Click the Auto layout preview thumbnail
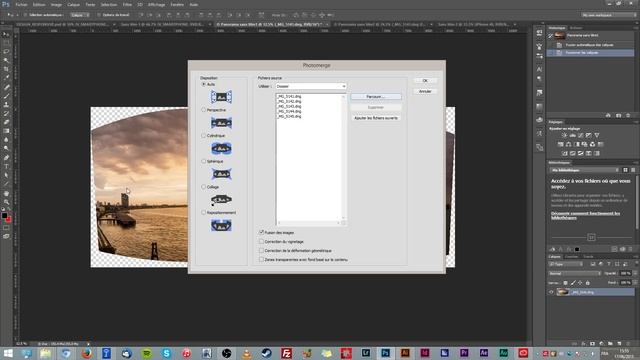640x360 pixels. tap(221, 97)
